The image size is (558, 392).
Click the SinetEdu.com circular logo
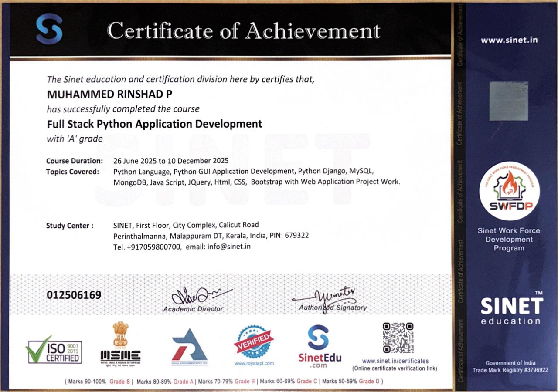(318, 338)
